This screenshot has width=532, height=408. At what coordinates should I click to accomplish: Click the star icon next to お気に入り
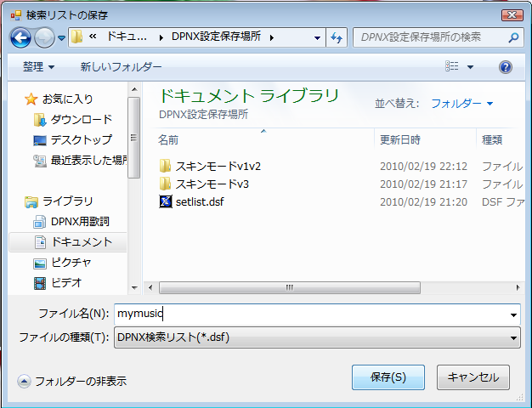tap(31, 99)
